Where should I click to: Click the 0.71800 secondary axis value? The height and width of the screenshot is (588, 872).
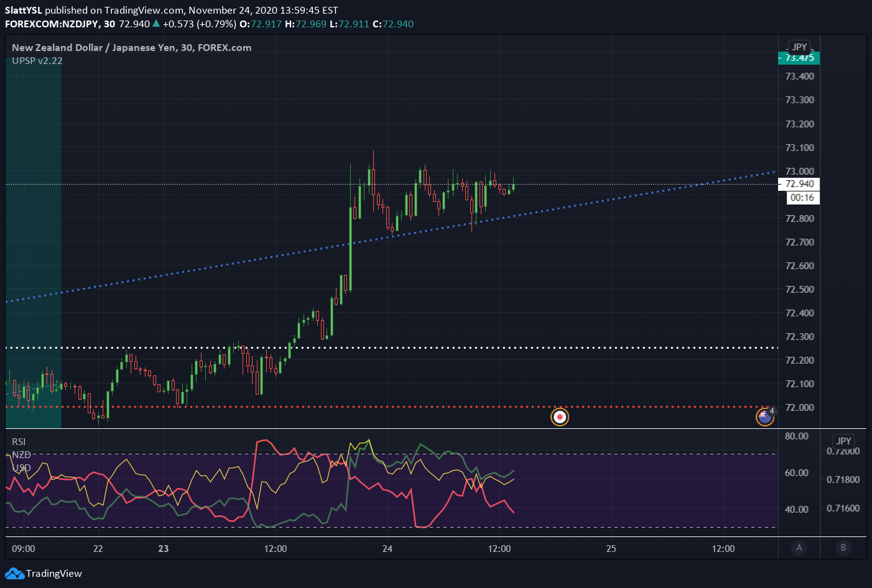(x=843, y=479)
